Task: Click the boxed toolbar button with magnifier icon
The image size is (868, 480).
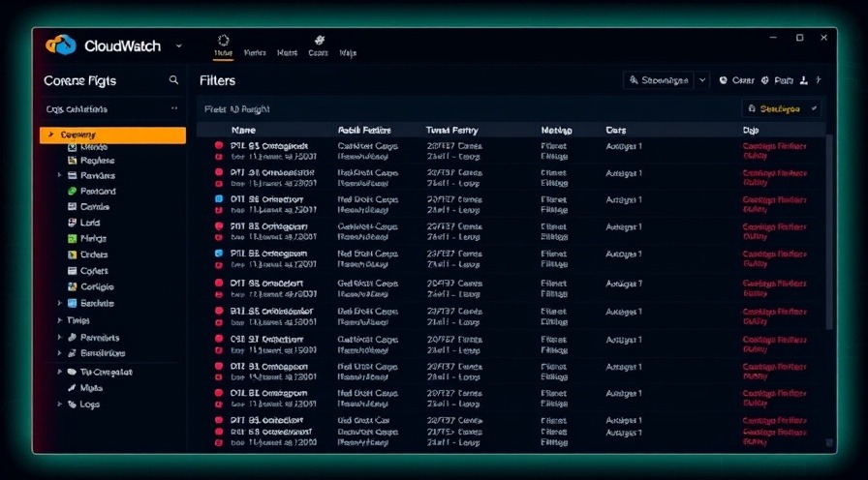Action: [x=658, y=80]
